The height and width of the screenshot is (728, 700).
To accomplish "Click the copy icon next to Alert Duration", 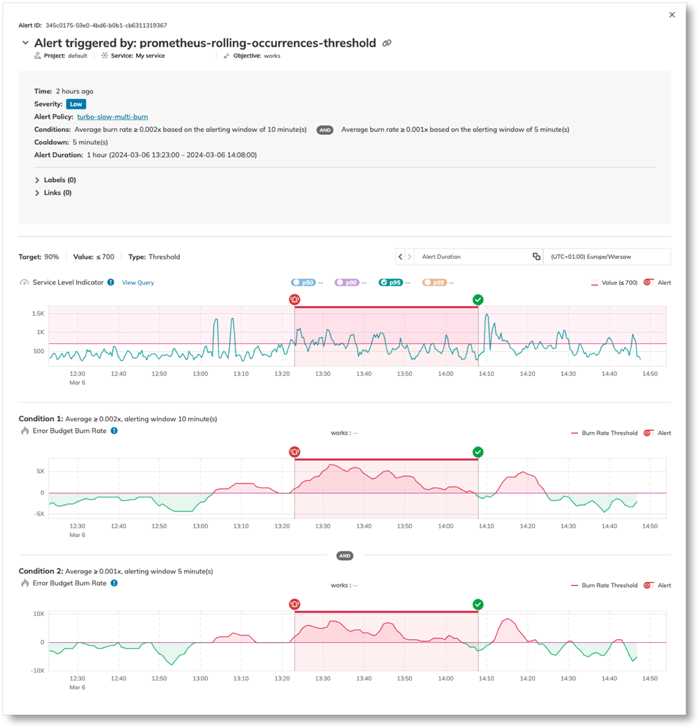I will [536, 256].
